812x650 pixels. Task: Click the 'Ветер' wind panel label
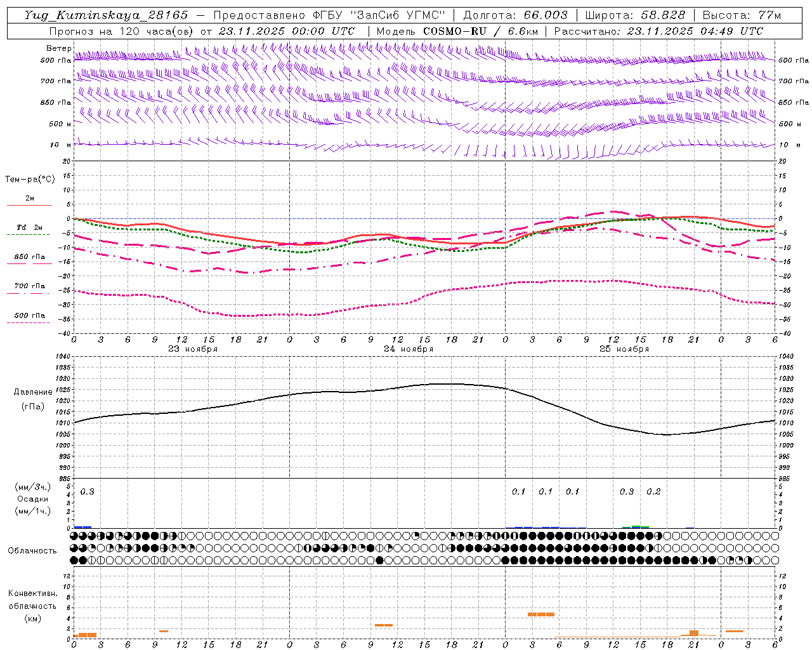(x=58, y=48)
